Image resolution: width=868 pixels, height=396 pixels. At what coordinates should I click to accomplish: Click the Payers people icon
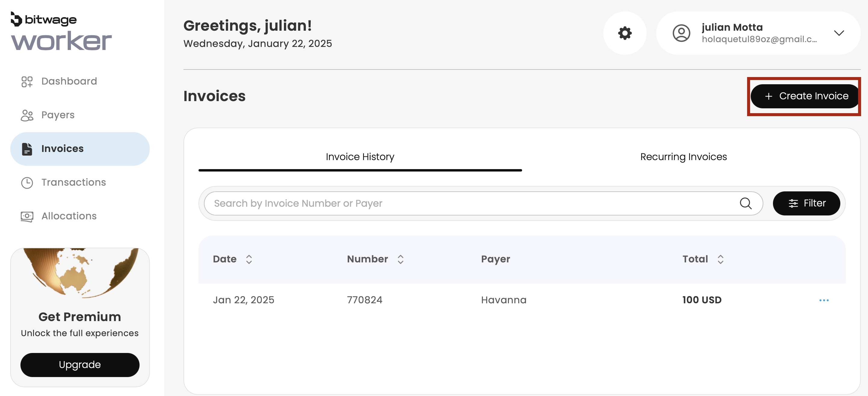[x=27, y=115]
